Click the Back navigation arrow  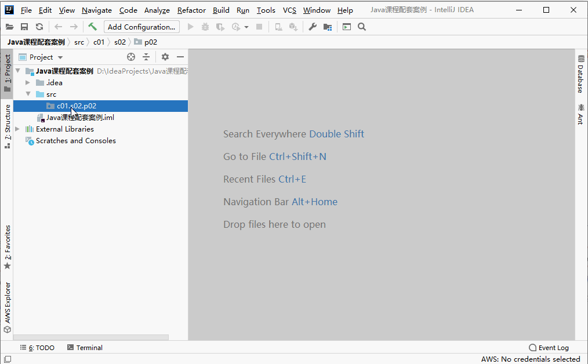tap(58, 27)
